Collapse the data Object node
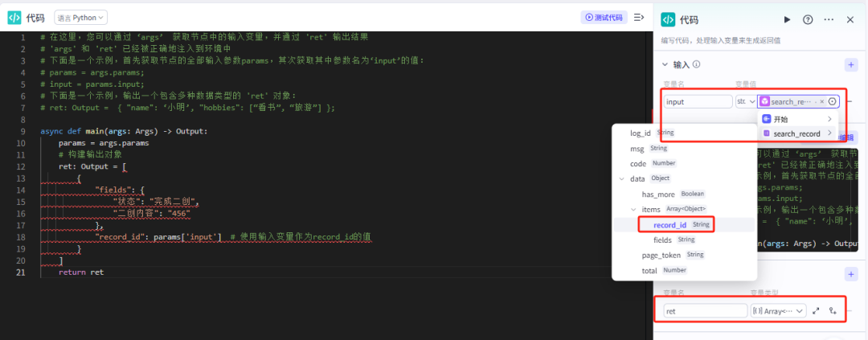 [622, 179]
